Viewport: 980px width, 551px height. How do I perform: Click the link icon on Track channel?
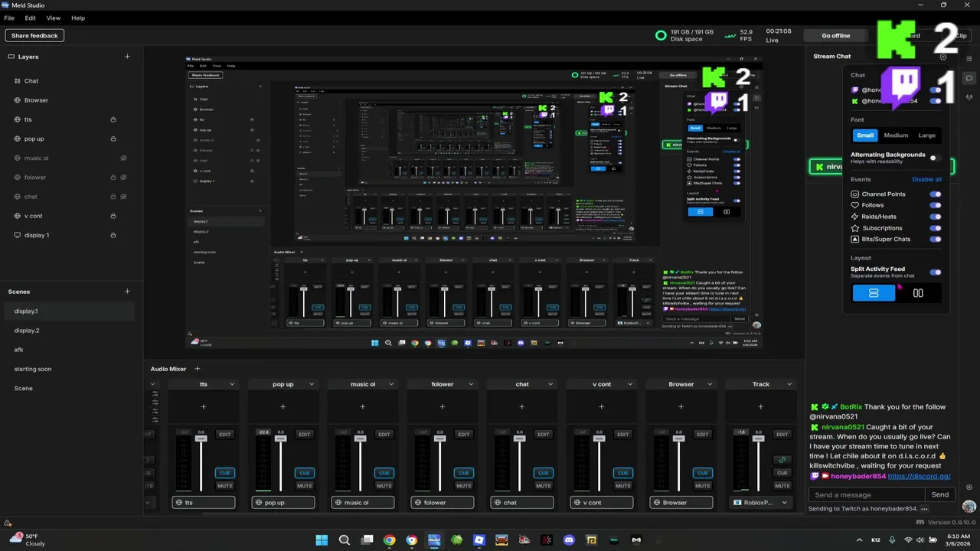782,460
